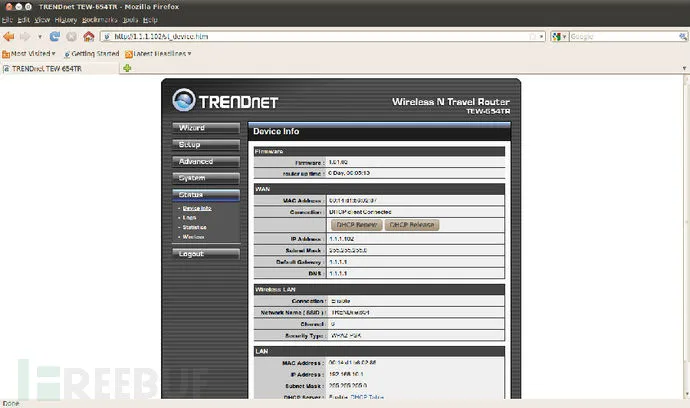Reload the current page
Screen dimensions: 690x408
[56, 36]
